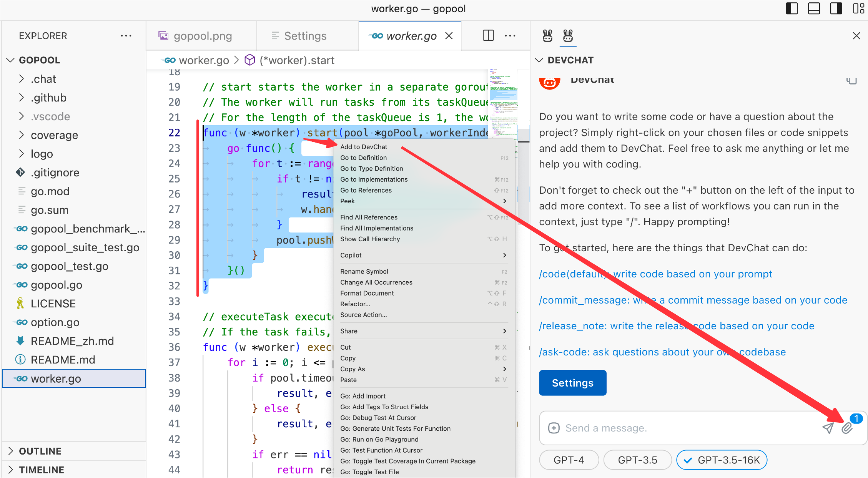Viewport: 868px width, 478px height.
Task: Toggle the left sidebar via title bar icon
Action: (792, 8)
